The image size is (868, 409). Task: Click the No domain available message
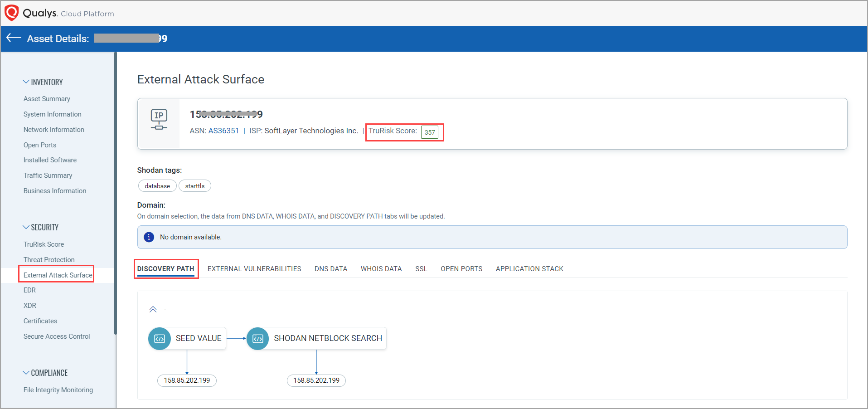[191, 237]
